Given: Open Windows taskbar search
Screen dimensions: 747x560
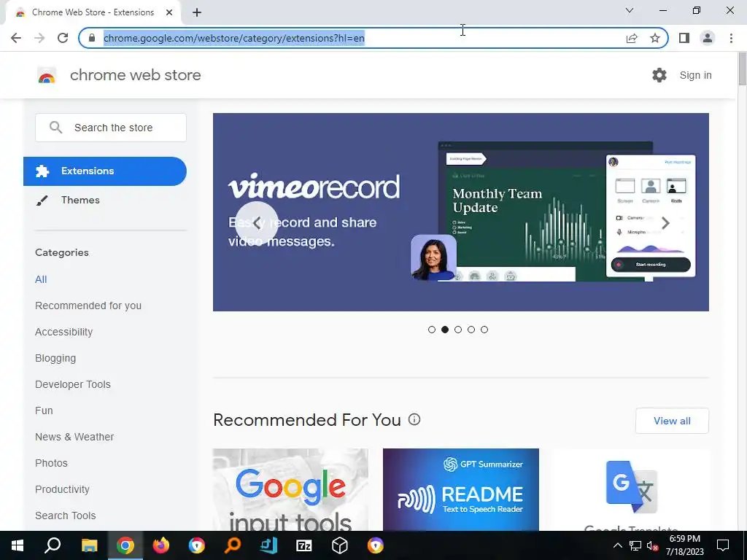Looking at the screenshot, I should pyautogui.click(x=53, y=545).
